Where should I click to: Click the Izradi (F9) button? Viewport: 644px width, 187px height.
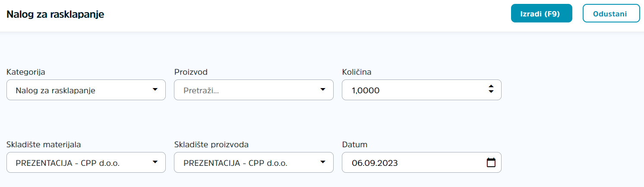point(541,13)
